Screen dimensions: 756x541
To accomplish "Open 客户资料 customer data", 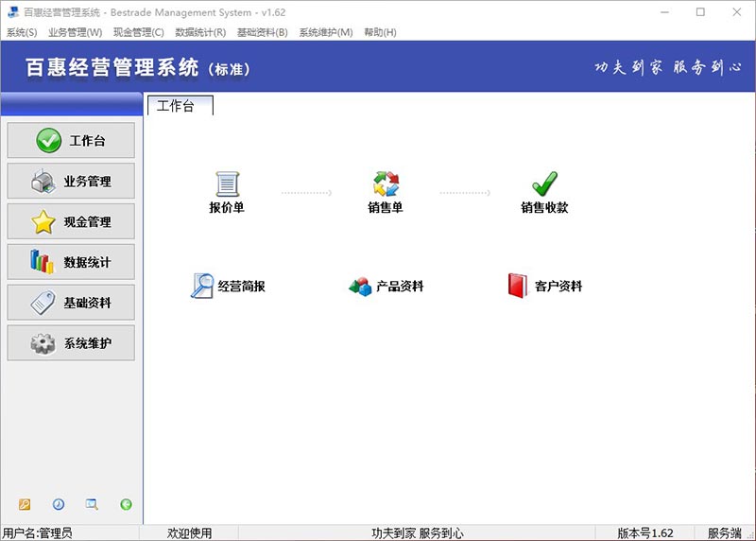I will [x=545, y=286].
